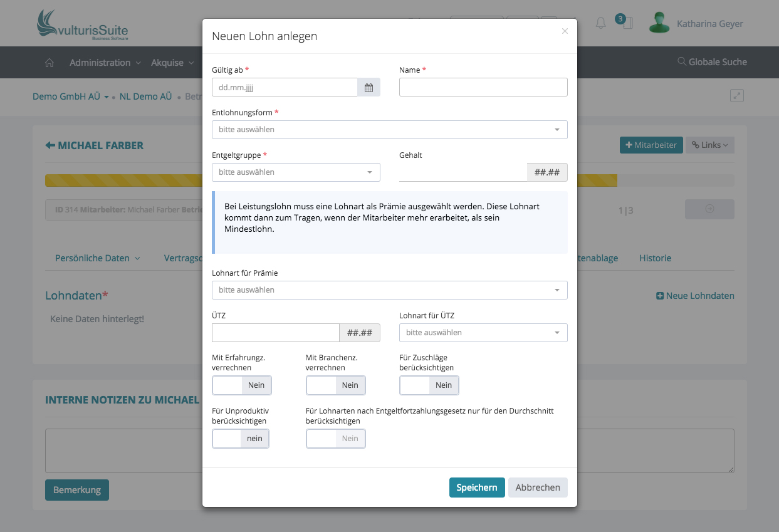Click the Katharina Geyer user avatar
The image size is (779, 532).
click(659, 23)
